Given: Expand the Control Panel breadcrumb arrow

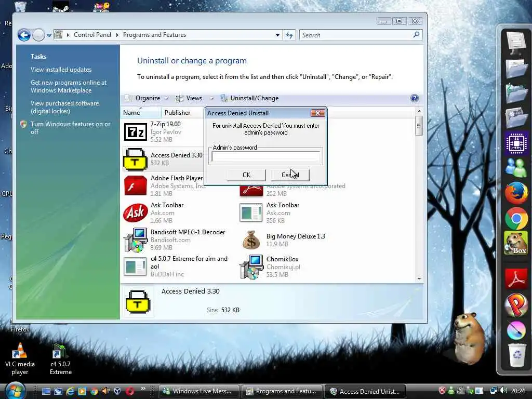Looking at the screenshot, I should tap(117, 35).
